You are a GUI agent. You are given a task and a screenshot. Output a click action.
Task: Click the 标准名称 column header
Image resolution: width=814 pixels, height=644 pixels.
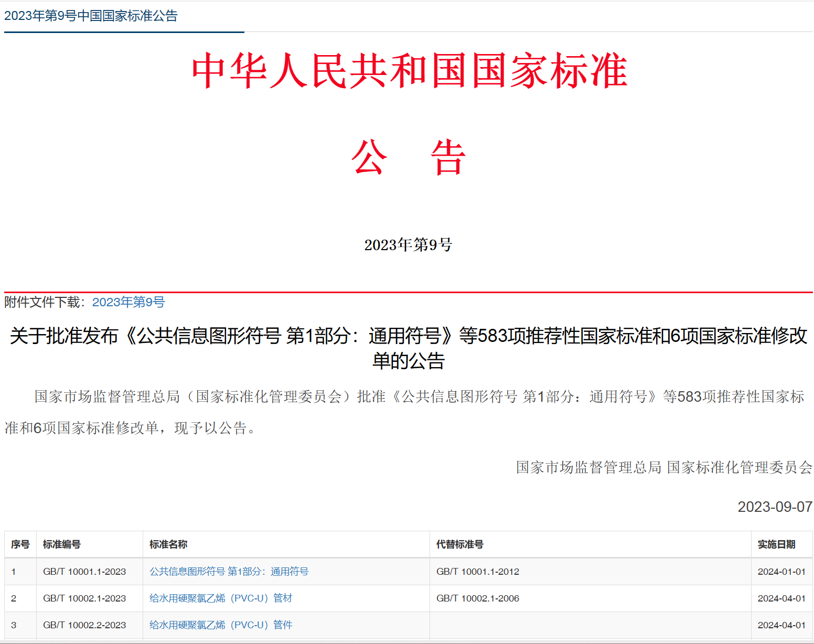pyautogui.click(x=168, y=544)
